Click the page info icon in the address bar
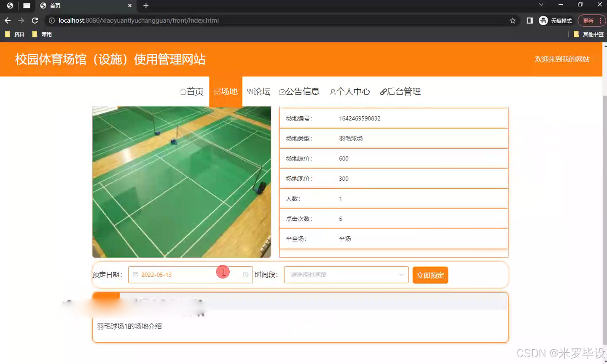The width and height of the screenshot is (607, 364). coord(51,20)
